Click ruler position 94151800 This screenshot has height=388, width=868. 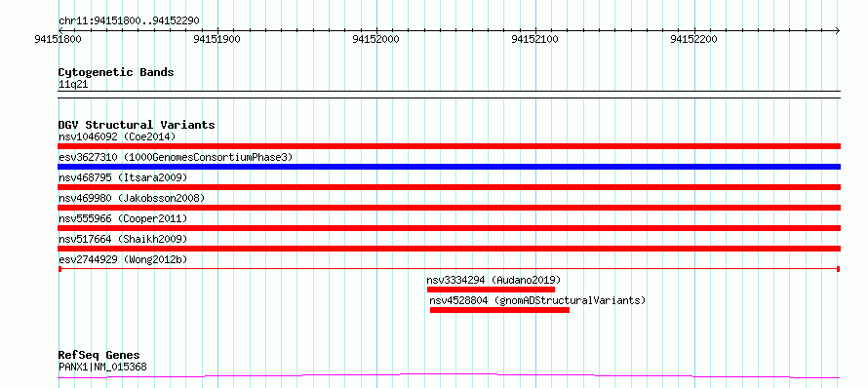58,39
